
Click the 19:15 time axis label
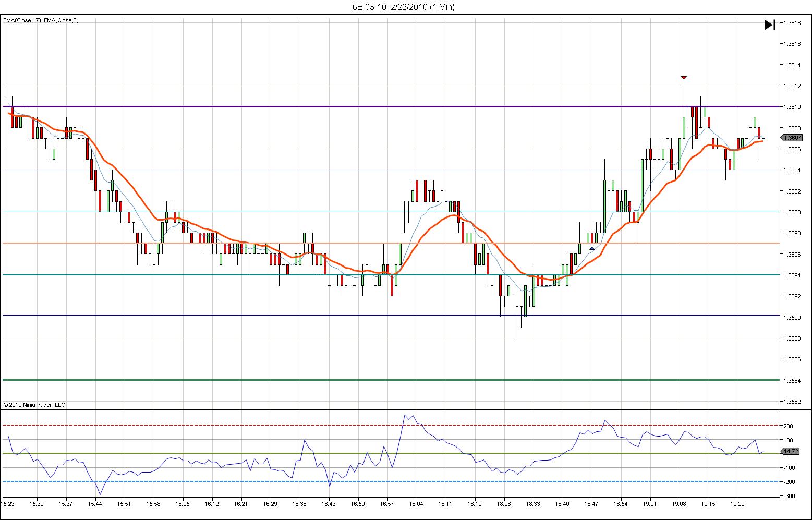click(708, 504)
